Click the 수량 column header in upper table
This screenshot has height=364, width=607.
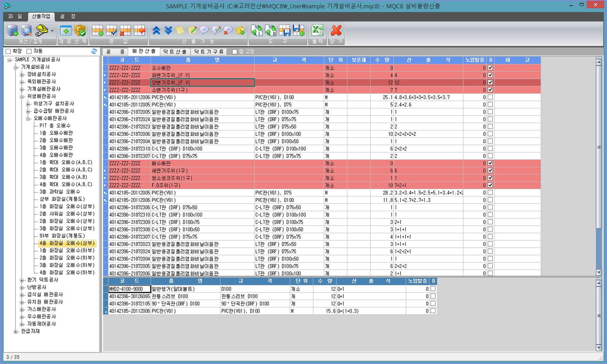pos(382,60)
